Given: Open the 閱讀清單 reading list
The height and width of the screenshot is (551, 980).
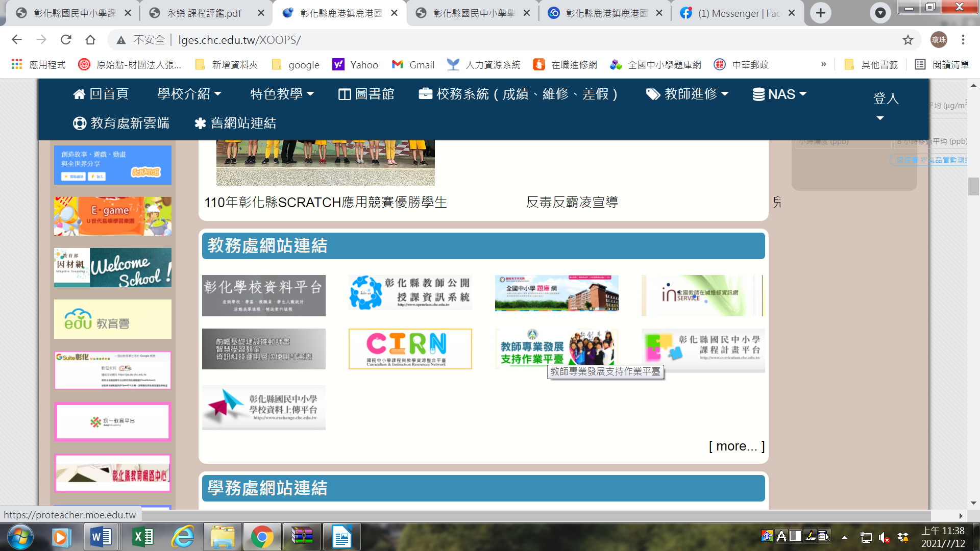Looking at the screenshot, I should [942, 65].
